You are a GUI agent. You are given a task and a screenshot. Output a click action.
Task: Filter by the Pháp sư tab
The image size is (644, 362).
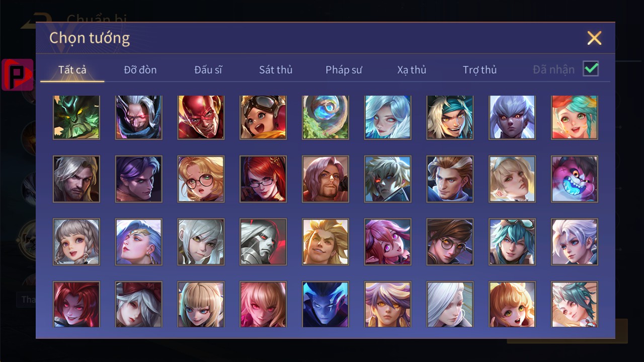[344, 70]
